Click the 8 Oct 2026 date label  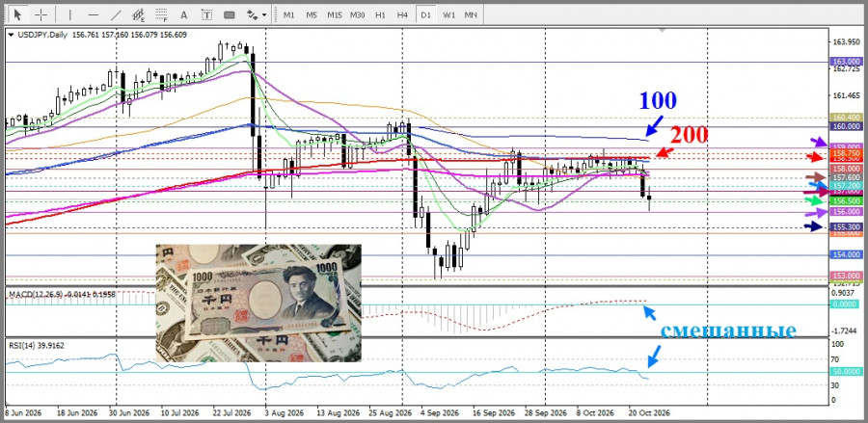(594, 413)
